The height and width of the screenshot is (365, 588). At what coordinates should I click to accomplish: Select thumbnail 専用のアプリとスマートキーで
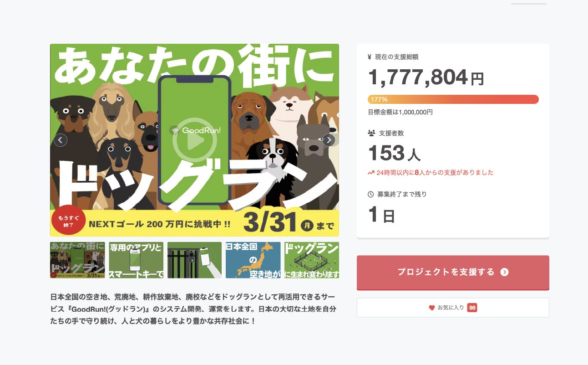[x=136, y=260]
